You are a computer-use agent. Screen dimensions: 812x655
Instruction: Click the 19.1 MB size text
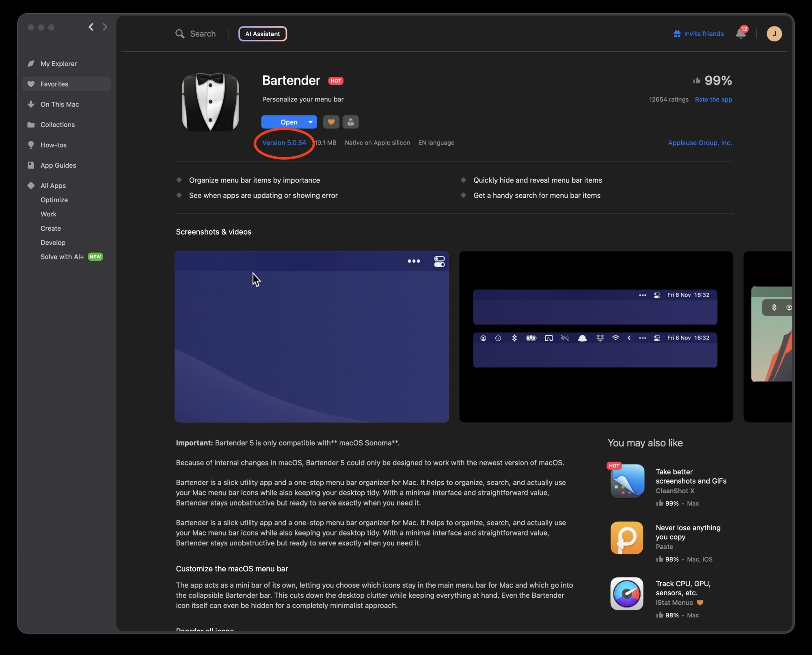[326, 143]
